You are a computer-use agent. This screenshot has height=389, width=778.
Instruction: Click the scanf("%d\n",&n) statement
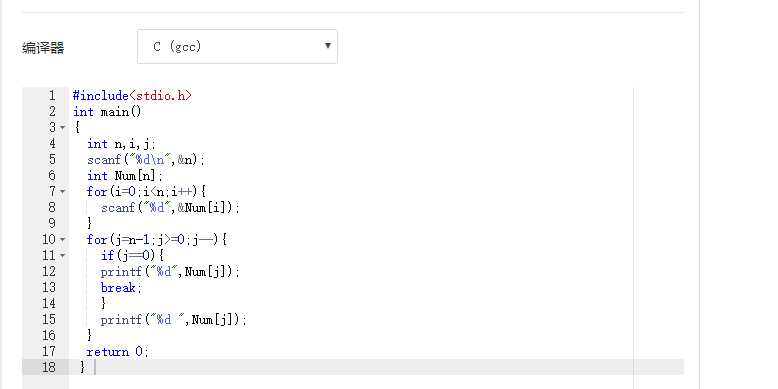tap(146, 160)
